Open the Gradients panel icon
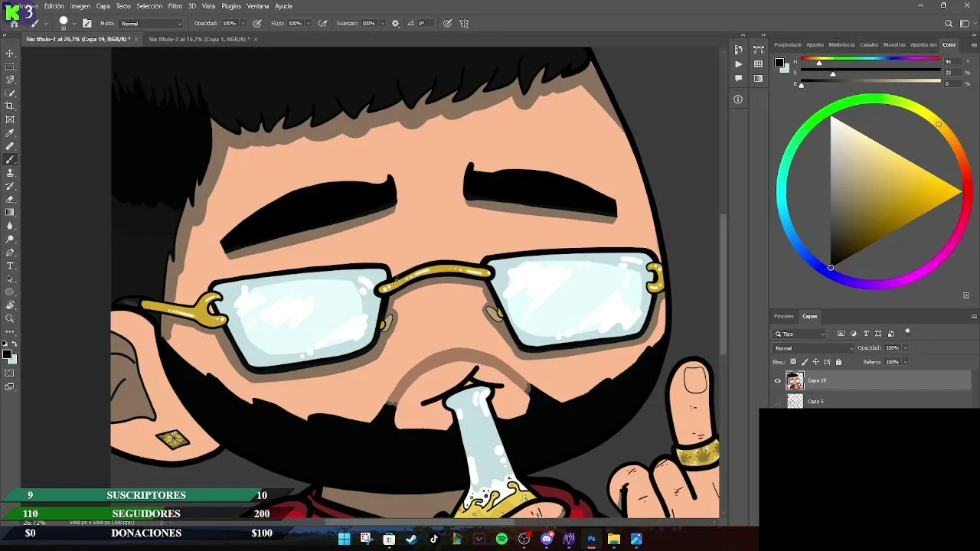The height and width of the screenshot is (551, 980). pyautogui.click(x=758, y=78)
